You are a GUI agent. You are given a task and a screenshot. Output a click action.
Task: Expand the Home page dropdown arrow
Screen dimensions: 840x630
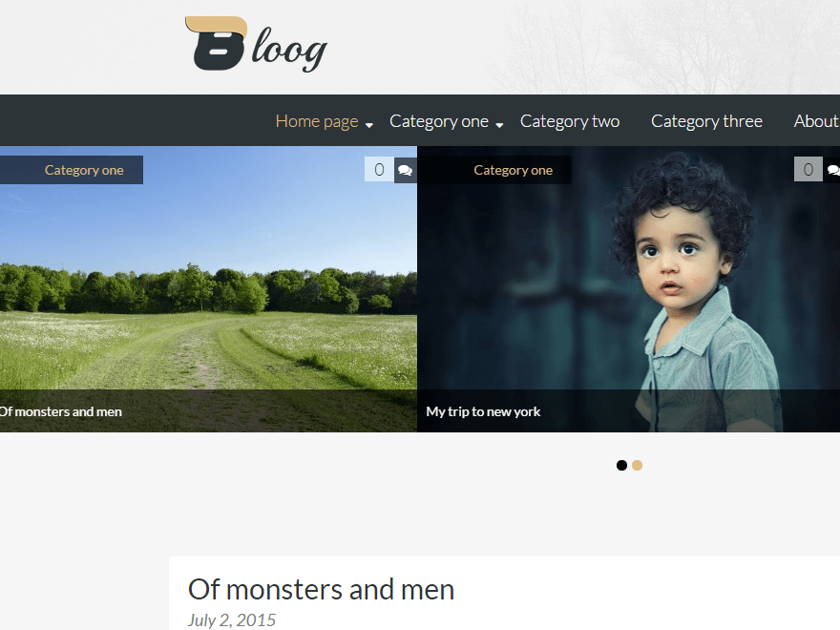(369, 125)
